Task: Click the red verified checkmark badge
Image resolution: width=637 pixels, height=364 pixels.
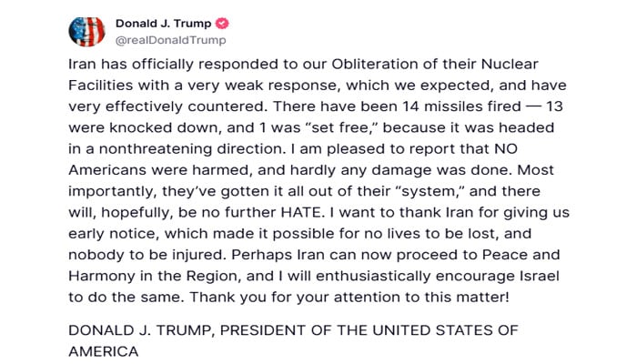Action: 222,24
